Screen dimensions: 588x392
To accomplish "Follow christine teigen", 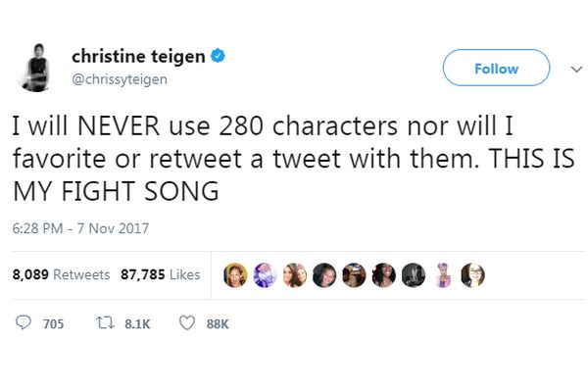I will [496, 69].
